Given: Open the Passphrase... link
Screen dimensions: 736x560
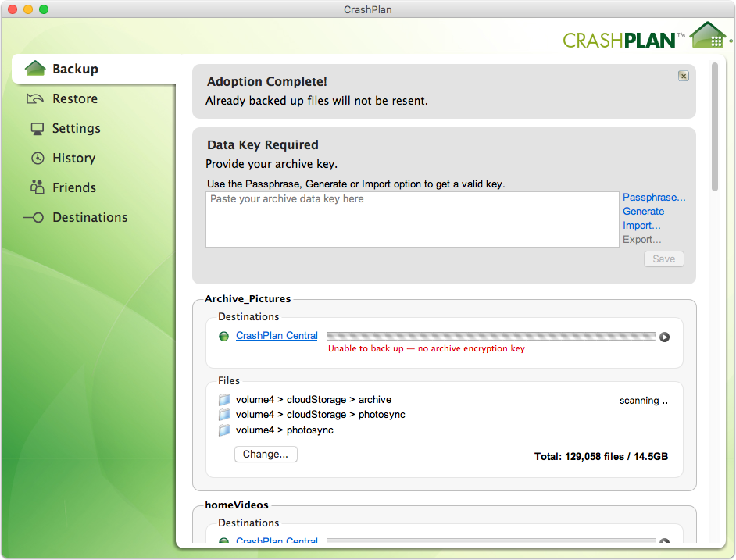Looking at the screenshot, I should 654,197.
